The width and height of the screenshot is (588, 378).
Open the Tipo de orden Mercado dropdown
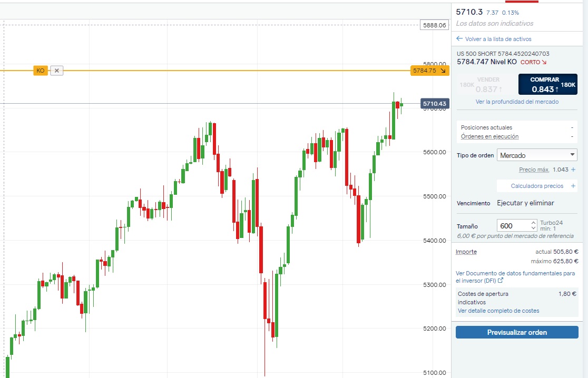pos(537,155)
